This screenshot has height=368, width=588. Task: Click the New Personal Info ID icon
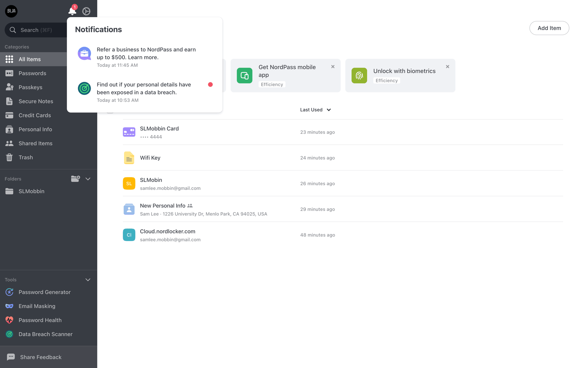[x=129, y=209]
